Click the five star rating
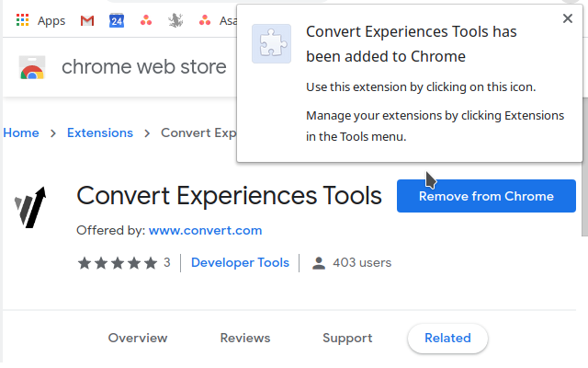Image resolution: width=588 pixels, height=368 pixels. coord(118,263)
